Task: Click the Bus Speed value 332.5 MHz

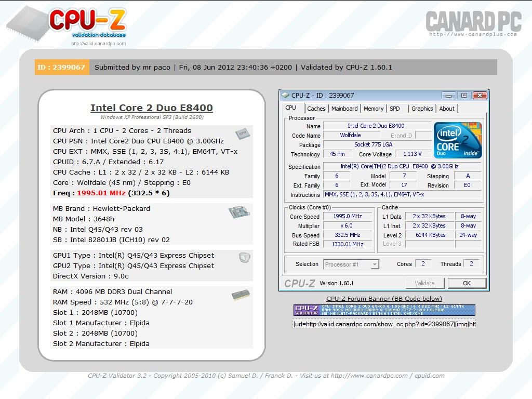Action: 348,235
